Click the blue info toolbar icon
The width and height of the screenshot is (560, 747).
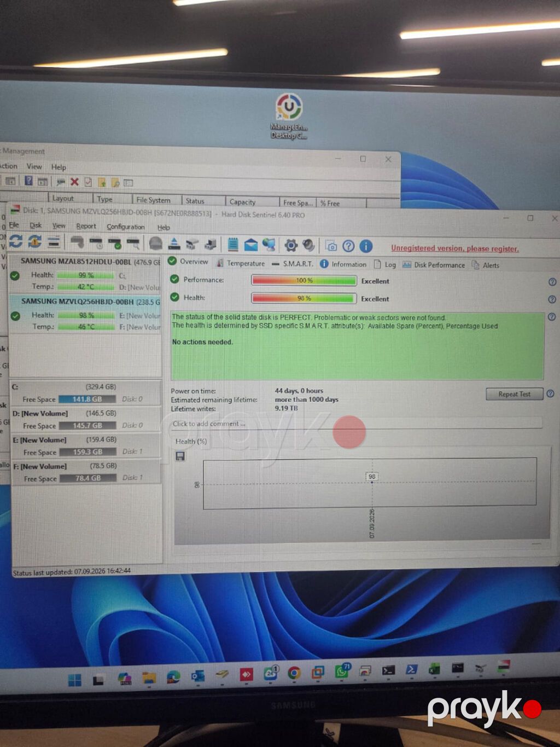(366, 246)
